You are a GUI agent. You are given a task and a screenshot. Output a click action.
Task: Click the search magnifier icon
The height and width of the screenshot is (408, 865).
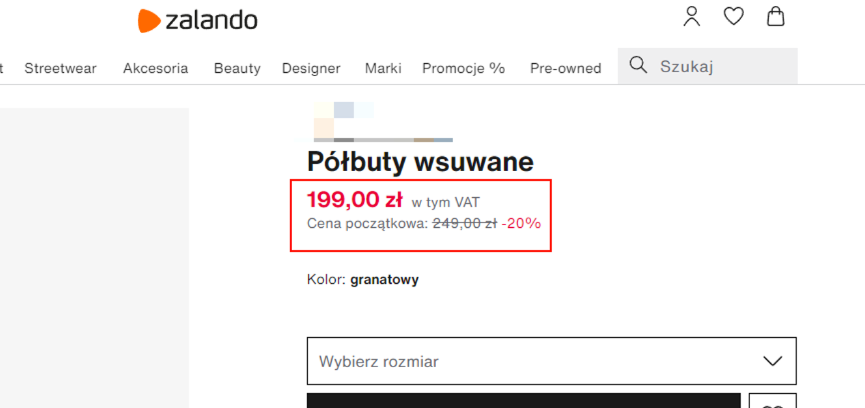tap(638, 67)
